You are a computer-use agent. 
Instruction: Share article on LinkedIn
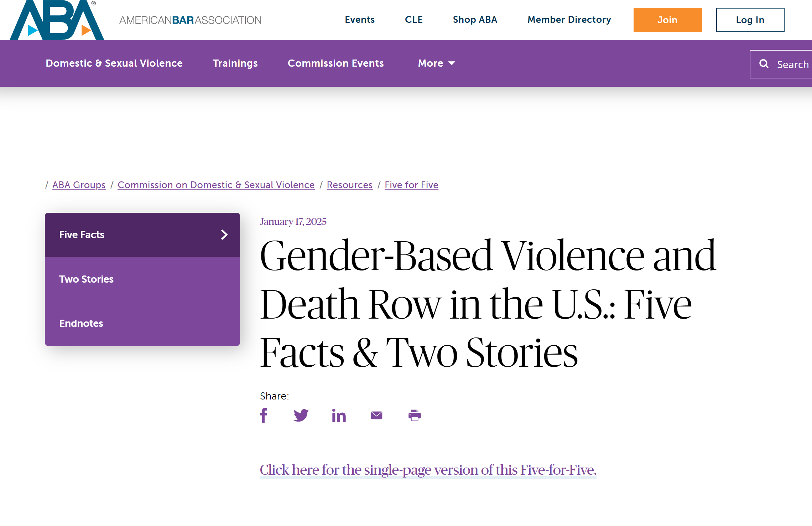tap(339, 416)
